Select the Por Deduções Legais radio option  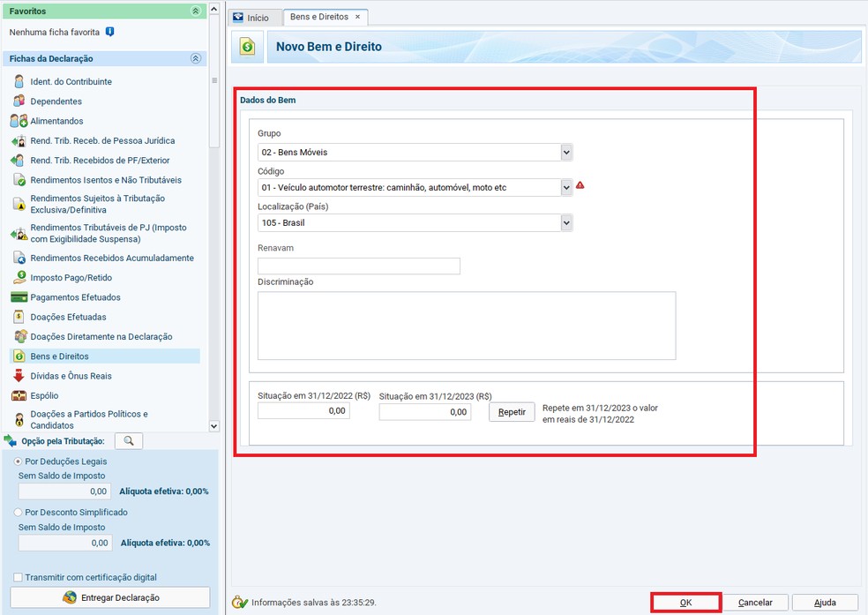pyautogui.click(x=19, y=461)
